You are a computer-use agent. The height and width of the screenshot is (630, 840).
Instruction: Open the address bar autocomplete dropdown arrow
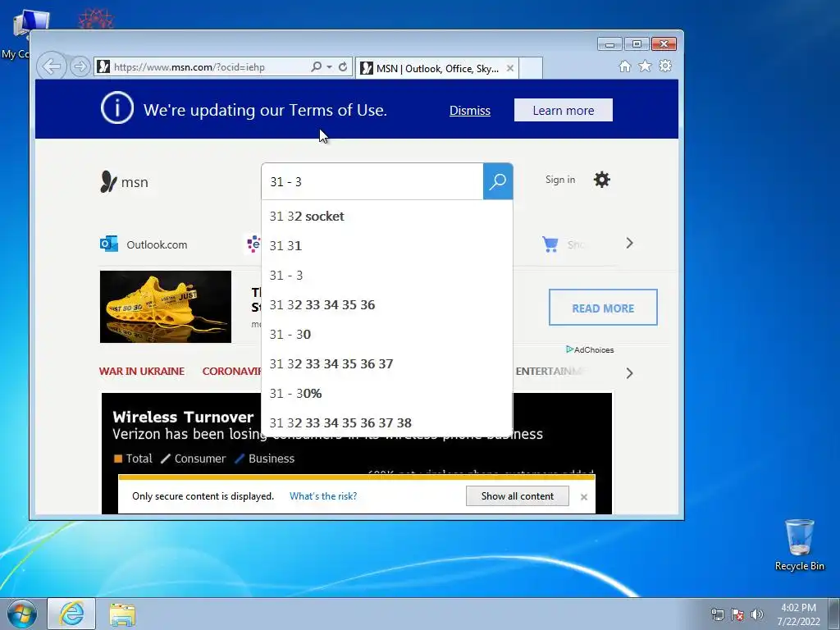[x=330, y=67]
